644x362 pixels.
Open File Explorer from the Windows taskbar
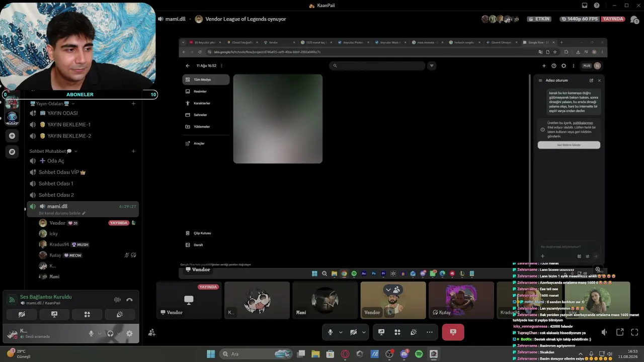(x=315, y=354)
